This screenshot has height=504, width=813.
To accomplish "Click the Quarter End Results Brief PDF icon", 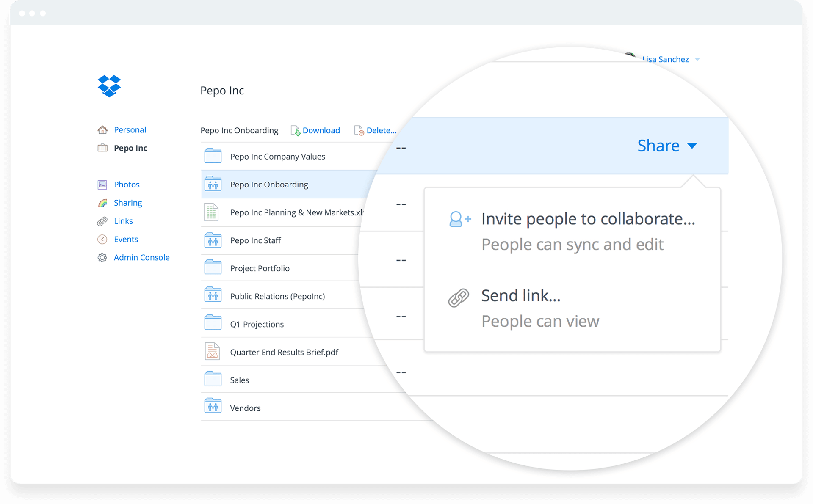I will [213, 352].
